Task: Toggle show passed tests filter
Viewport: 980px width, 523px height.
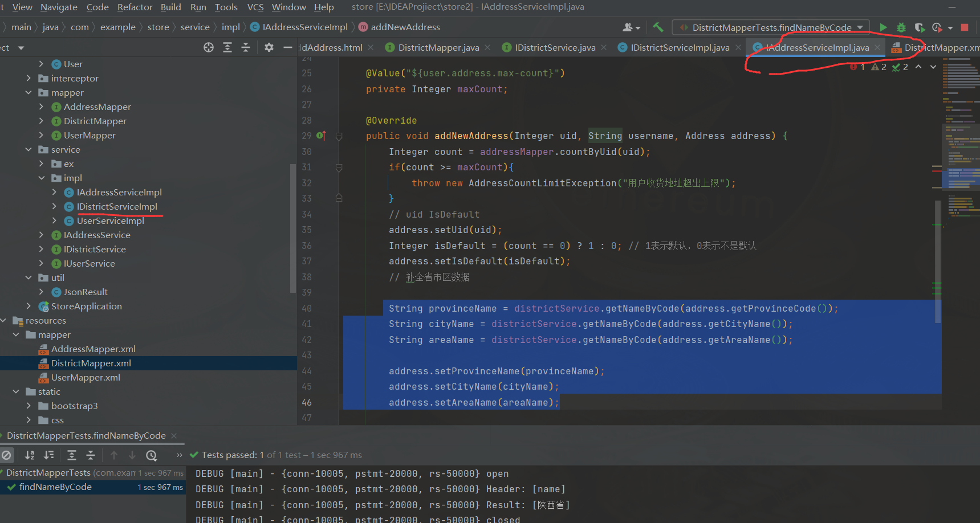Action: pos(6,455)
